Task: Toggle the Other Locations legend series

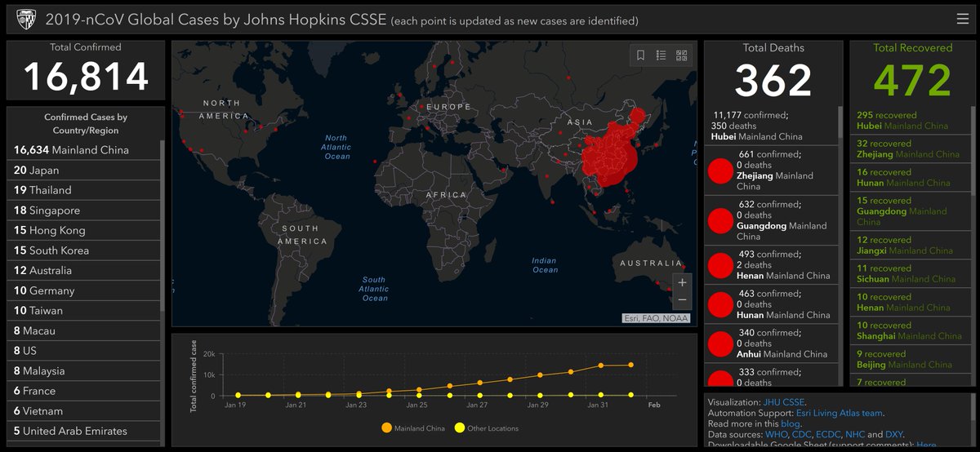Action: [x=486, y=428]
